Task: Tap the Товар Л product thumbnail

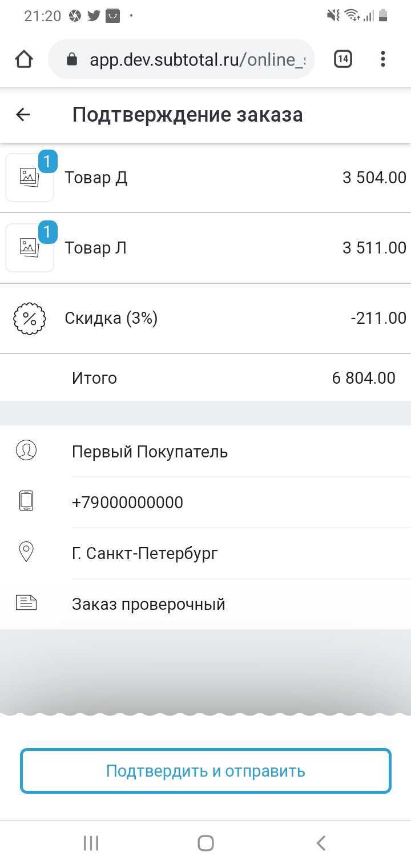Action: (30, 248)
